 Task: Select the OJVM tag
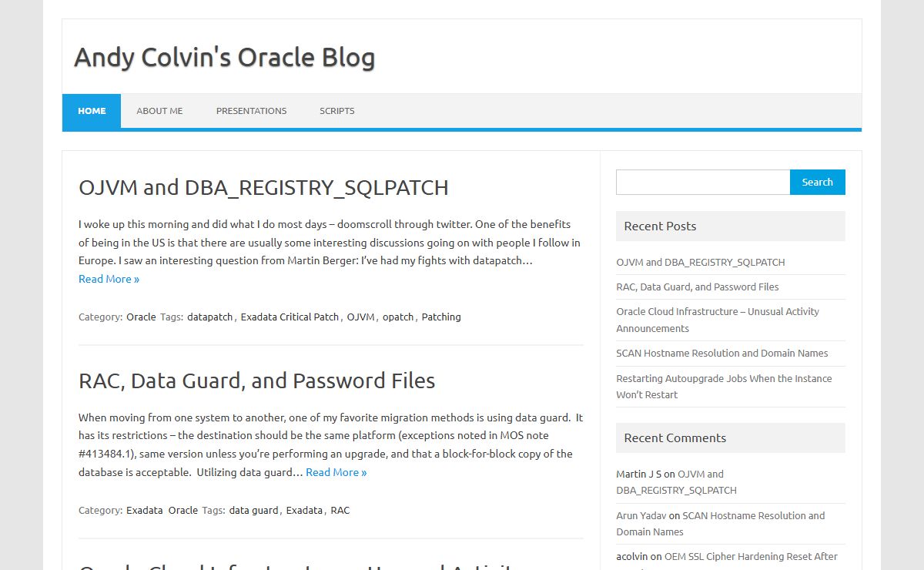point(360,317)
